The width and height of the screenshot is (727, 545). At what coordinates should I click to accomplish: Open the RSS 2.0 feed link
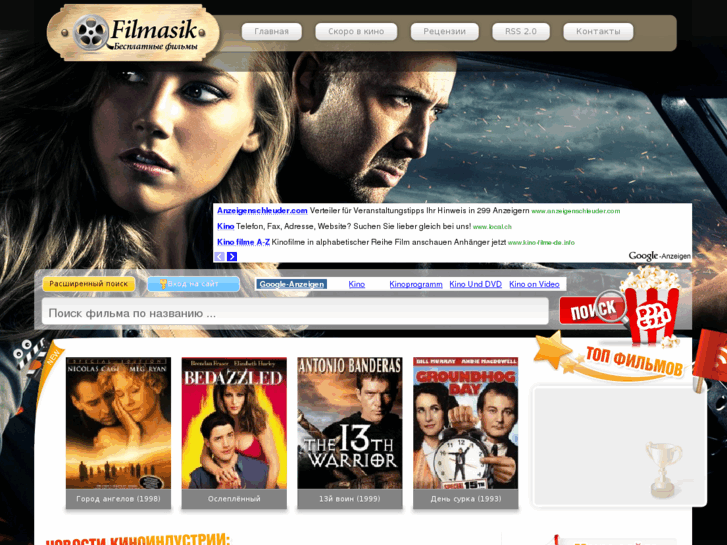(521, 32)
